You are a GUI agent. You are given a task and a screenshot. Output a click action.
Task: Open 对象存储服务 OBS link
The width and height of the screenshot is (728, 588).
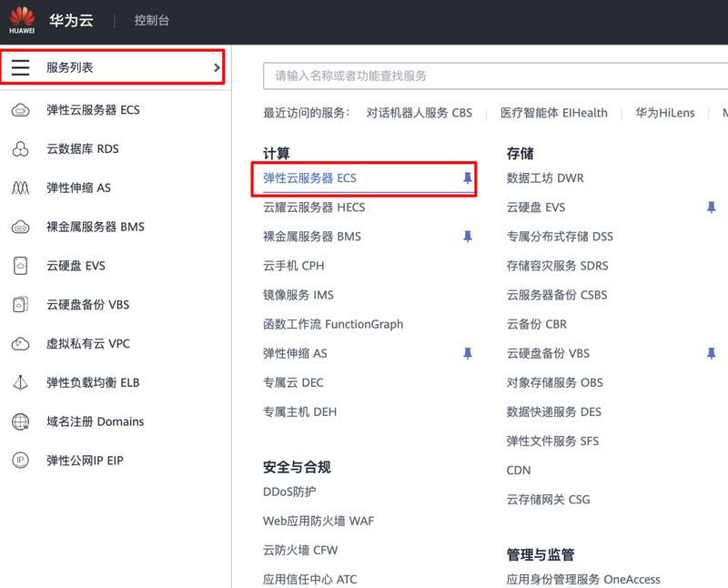555,382
